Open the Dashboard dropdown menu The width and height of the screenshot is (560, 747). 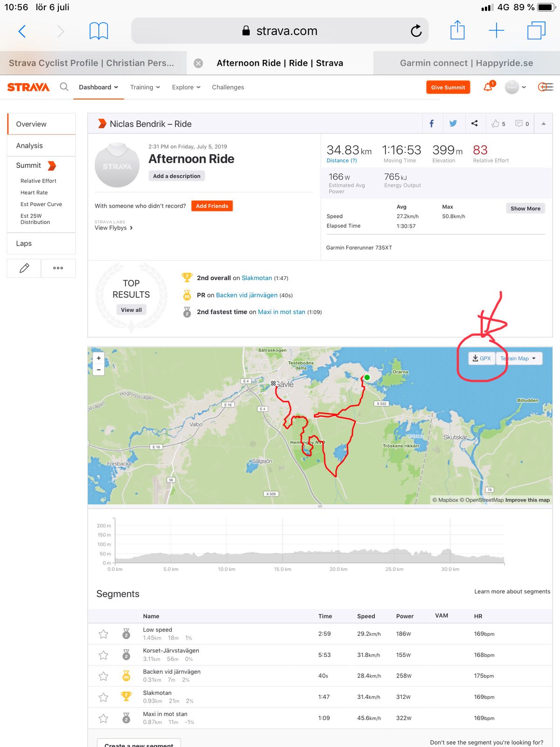pyautogui.click(x=98, y=87)
